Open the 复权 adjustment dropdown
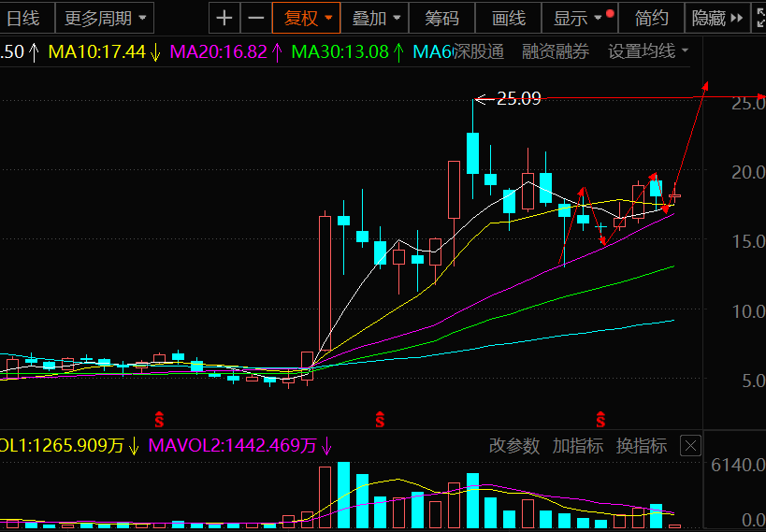 [306, 19]
